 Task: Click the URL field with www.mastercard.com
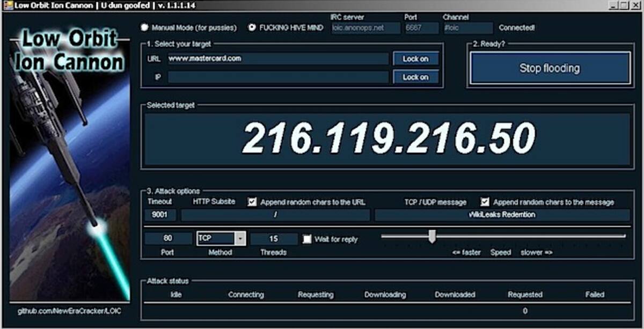click(278, 59)
